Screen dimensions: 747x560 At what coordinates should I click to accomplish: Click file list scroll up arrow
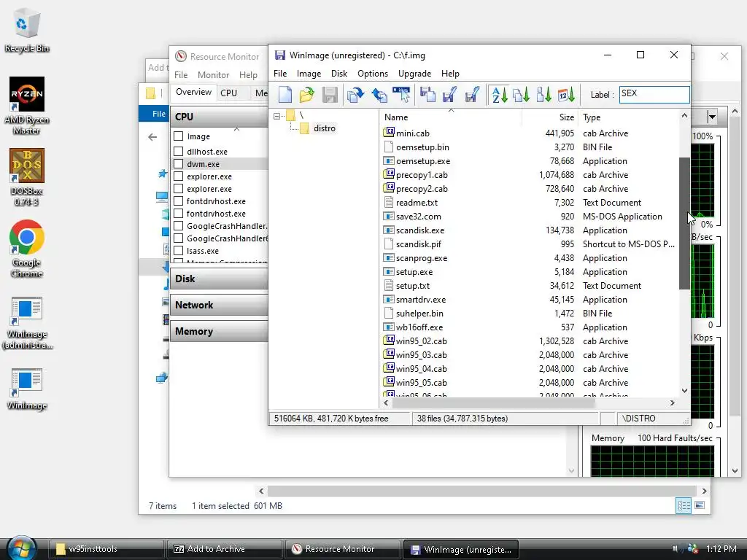[x=684, y=115]
